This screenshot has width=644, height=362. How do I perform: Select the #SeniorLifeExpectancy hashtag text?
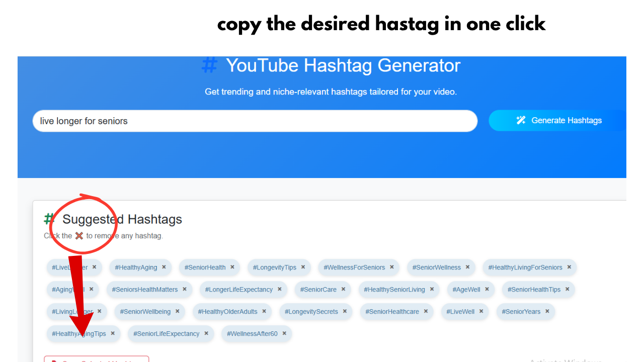coord(167,334)
